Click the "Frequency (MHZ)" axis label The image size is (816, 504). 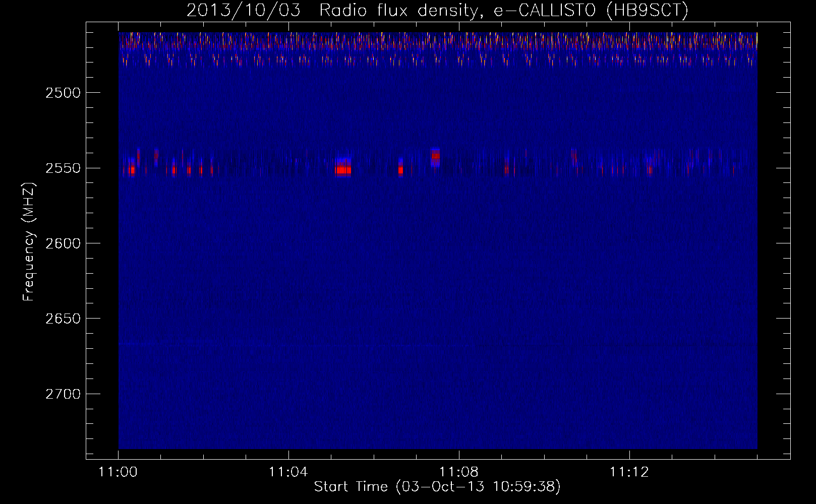pyautogui.click(x=29, y=242)
